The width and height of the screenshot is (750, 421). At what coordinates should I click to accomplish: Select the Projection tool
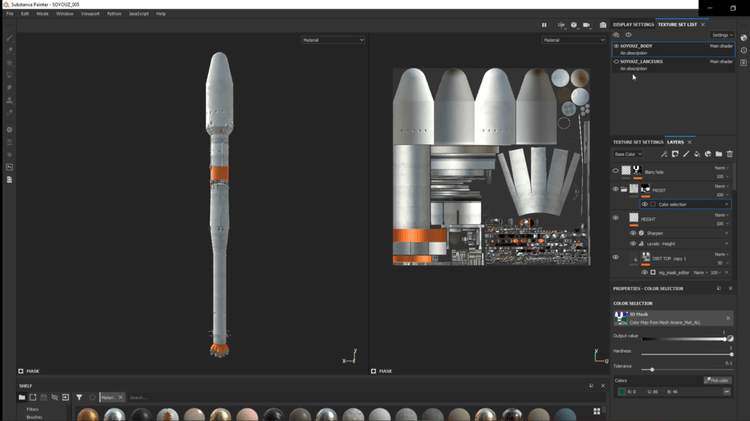coord(9,63)
